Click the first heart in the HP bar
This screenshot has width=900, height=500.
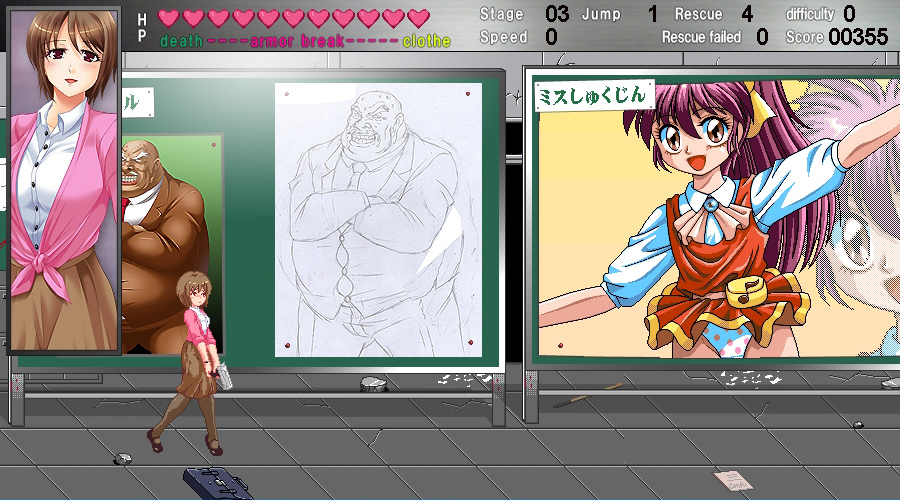click(169, 17)
